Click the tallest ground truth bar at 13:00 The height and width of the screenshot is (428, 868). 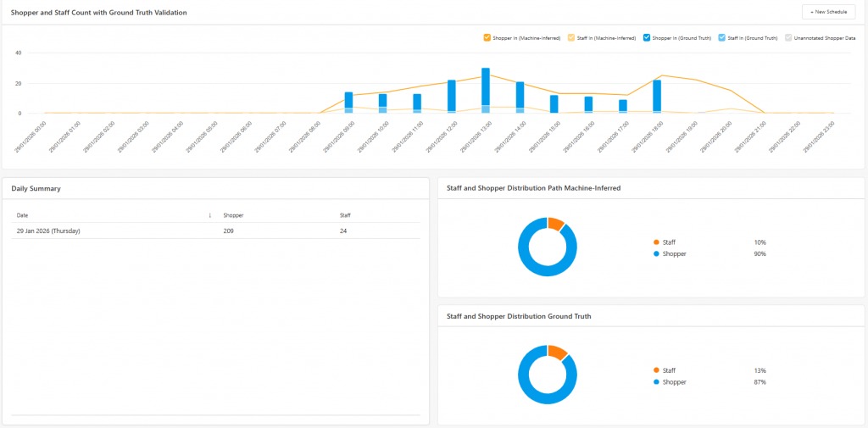click(486, 85)
